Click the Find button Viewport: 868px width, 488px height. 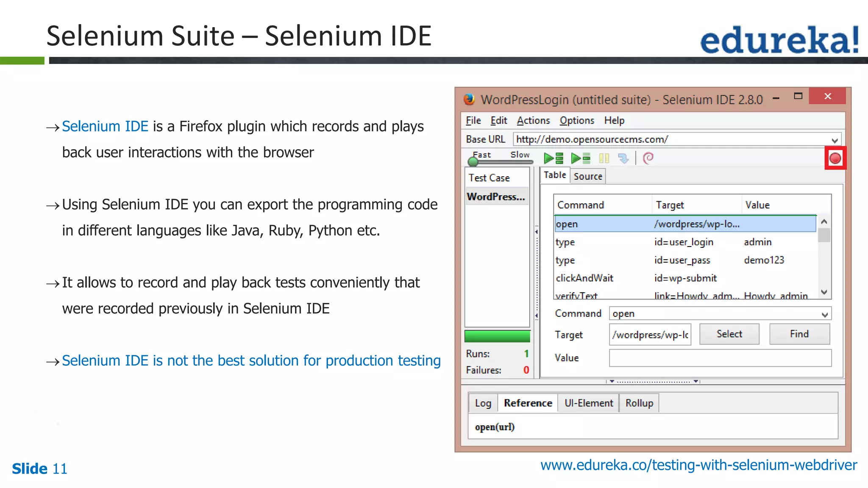[799, 334]
